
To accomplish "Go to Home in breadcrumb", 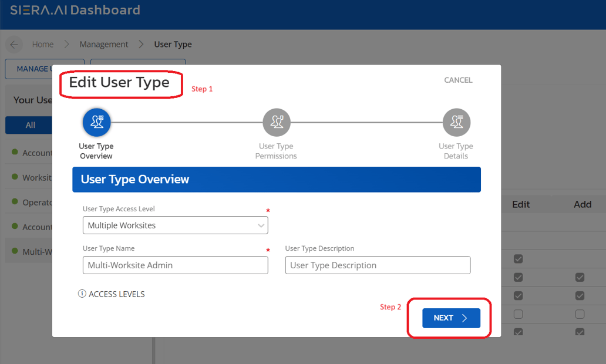I will pyautogui.click(x=42, y=45).
